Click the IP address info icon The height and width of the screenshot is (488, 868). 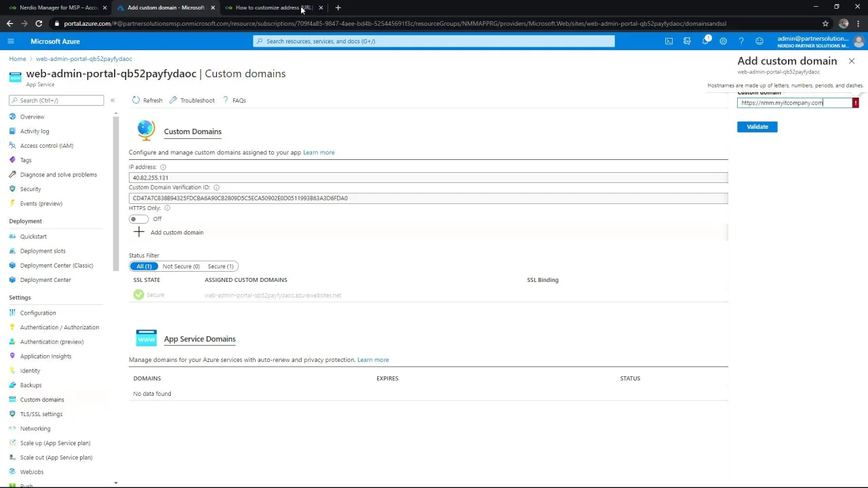[x=163, y=167]
